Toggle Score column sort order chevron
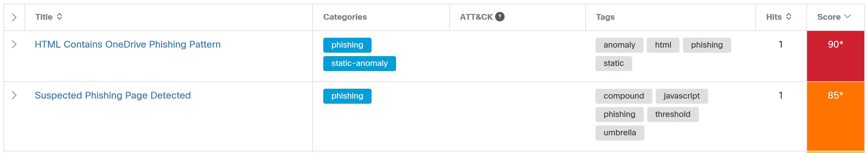Screen dimensions: 868x153 (848, 17)
